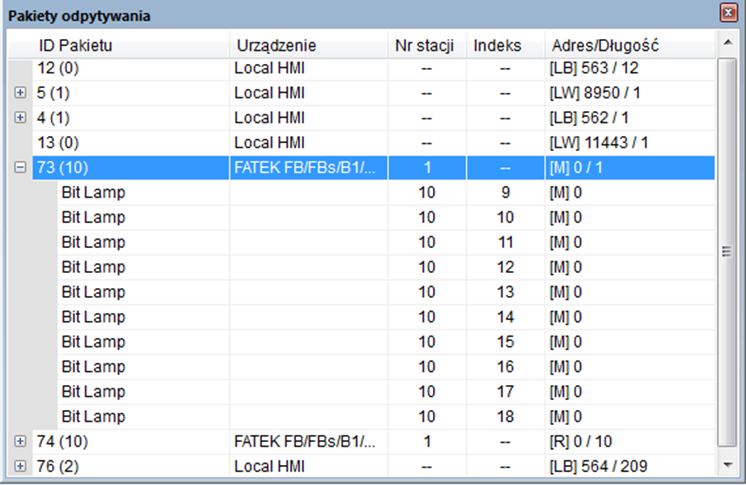Viewport: 746px width, 485px height.
Task: Expand packet row 4 (1)
Action: [x=20, y=117]
